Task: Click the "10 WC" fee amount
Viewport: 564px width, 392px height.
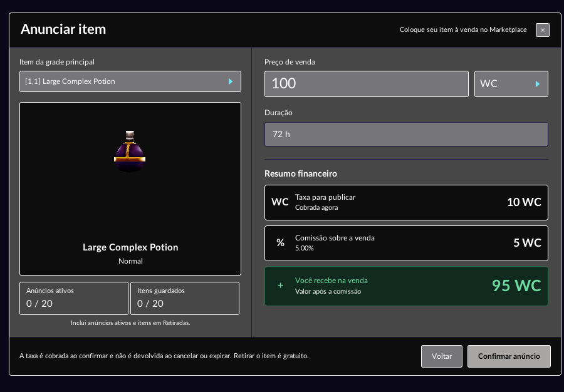Action: [x=524, y=202]
